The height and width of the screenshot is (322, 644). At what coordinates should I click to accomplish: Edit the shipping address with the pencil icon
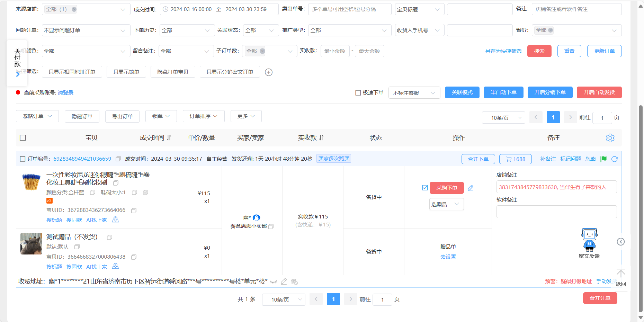click(x=284, y=281)
